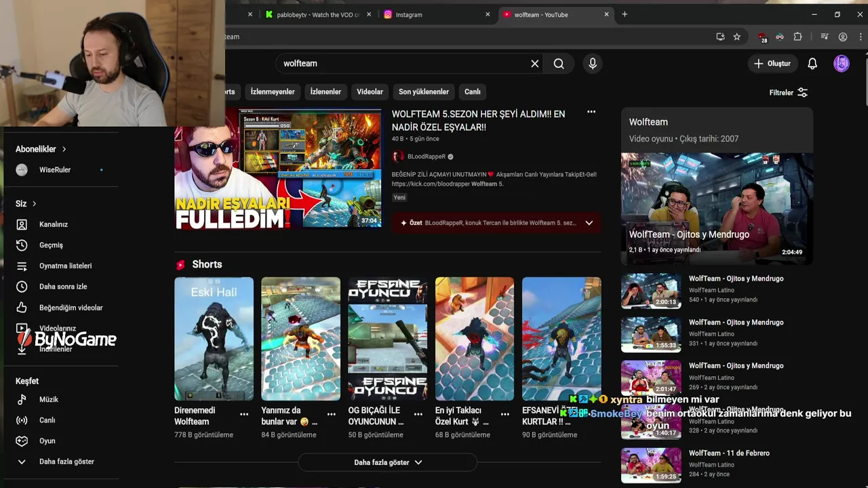Open the large WolfTeam Ojitos y Mendrugo video
Image resolution: width=868 pixels, height=488 pixels.
[717, 209]
